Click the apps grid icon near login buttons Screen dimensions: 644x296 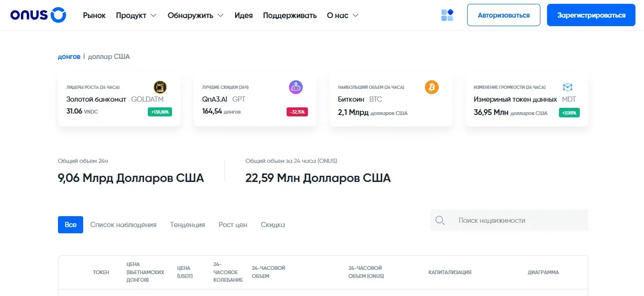tap(447, 15)
